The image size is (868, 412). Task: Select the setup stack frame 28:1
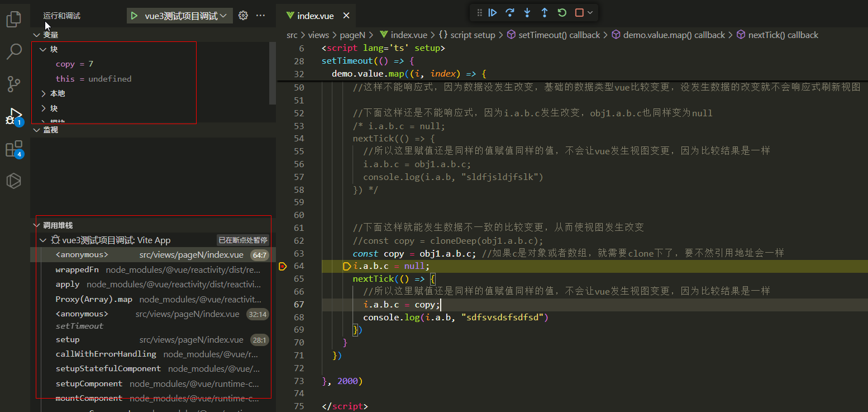pyautogui.click(x=153, y=339)
